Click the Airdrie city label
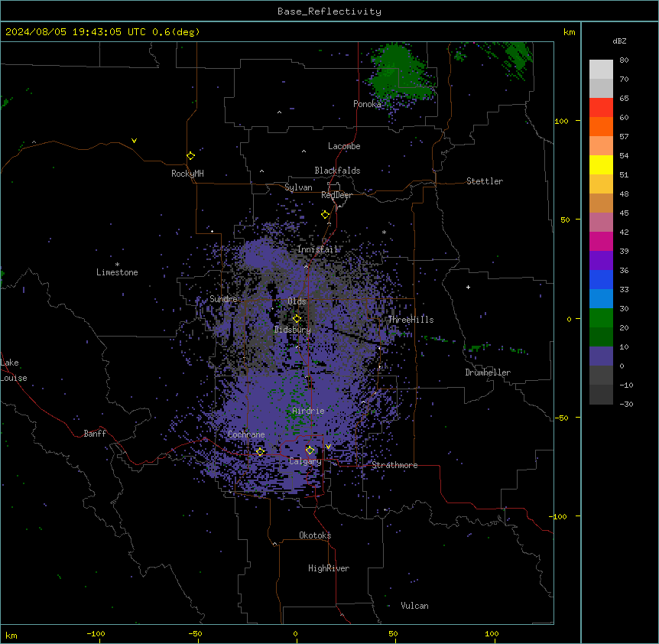The image size is (659, 644). click(x=309, y=411)
